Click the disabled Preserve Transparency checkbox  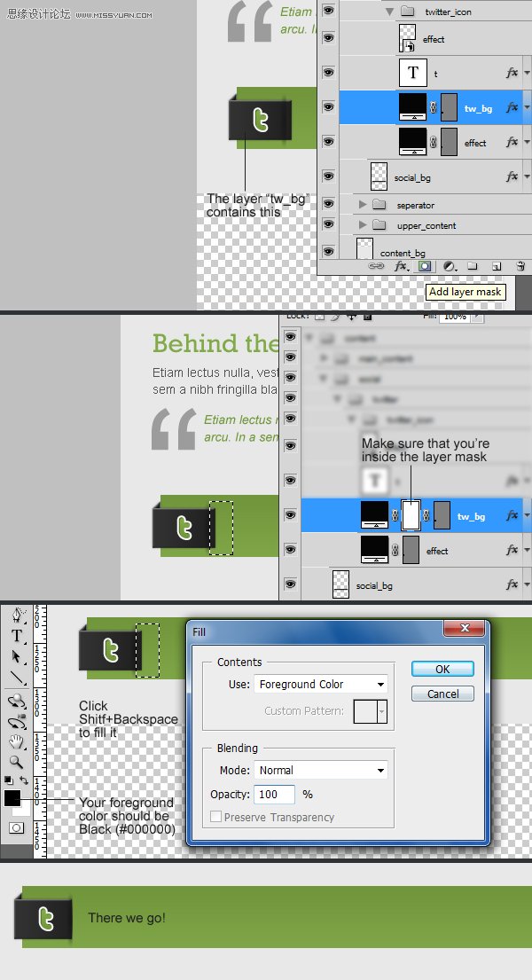click(x=215, y=817)
